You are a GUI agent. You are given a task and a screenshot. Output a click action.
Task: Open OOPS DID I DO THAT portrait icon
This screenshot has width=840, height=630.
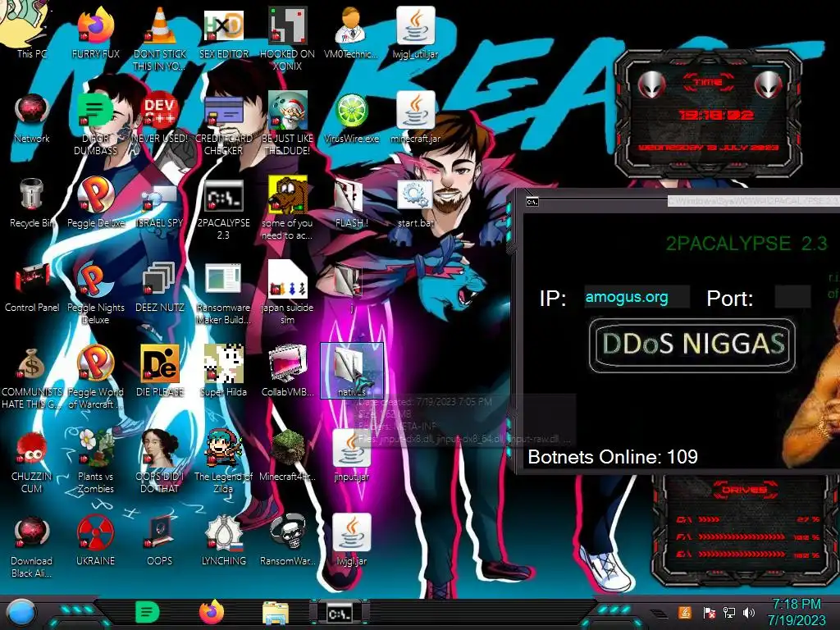tap(160, 461)
